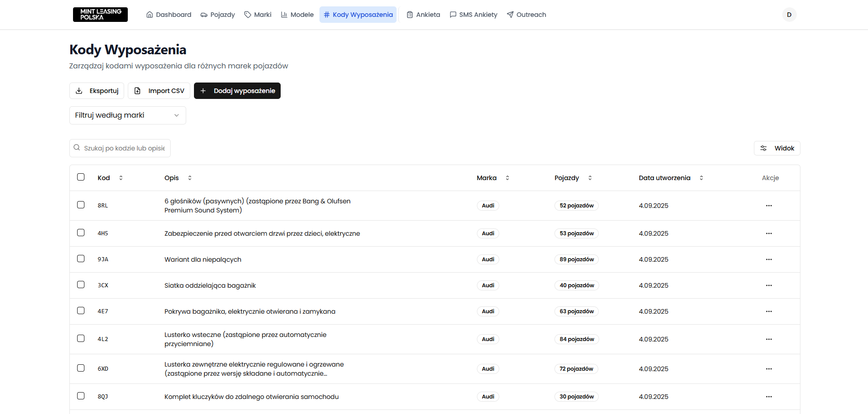The width and height of the screenshot is (868, 414).
Task: Select the row checkbox for 4H5
Action: pyautogui.click(x=81, y=233)
